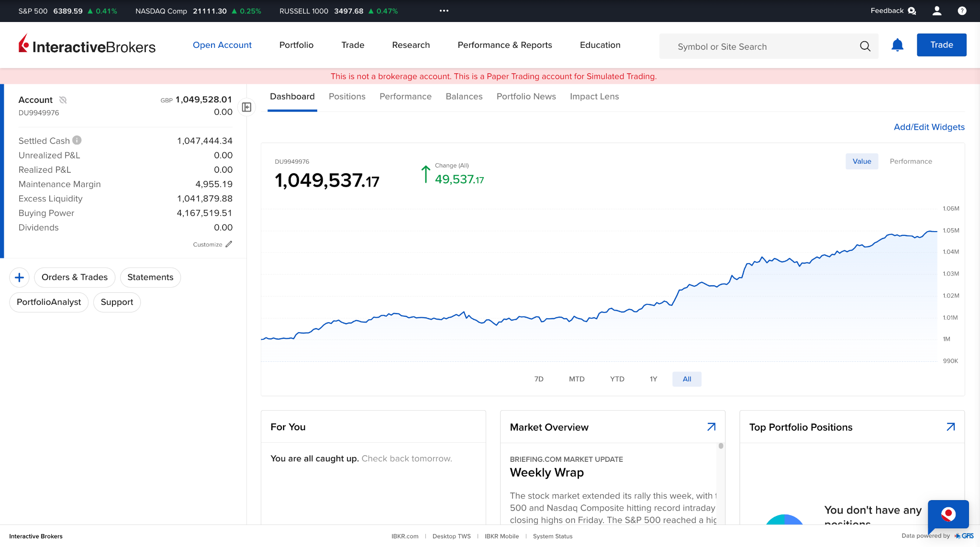Open the market ticker more options ellipsis

tap(444, 11)
